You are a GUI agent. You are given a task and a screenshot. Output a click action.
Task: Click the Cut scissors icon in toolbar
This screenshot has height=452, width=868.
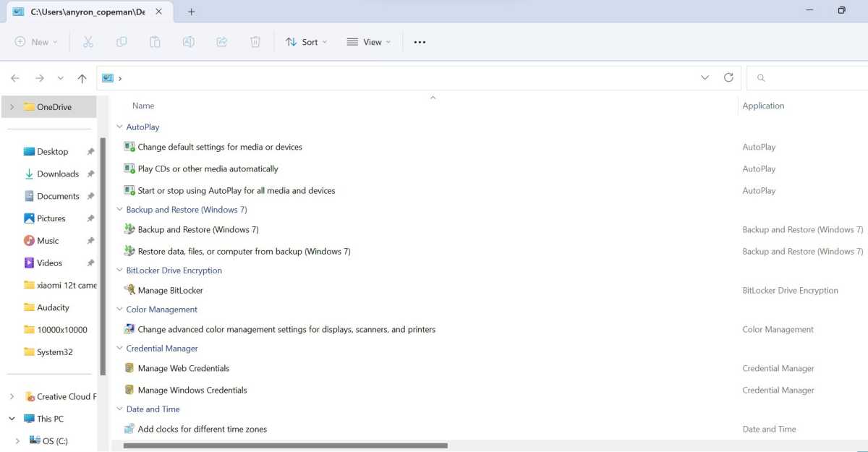[x=88, y=42]
